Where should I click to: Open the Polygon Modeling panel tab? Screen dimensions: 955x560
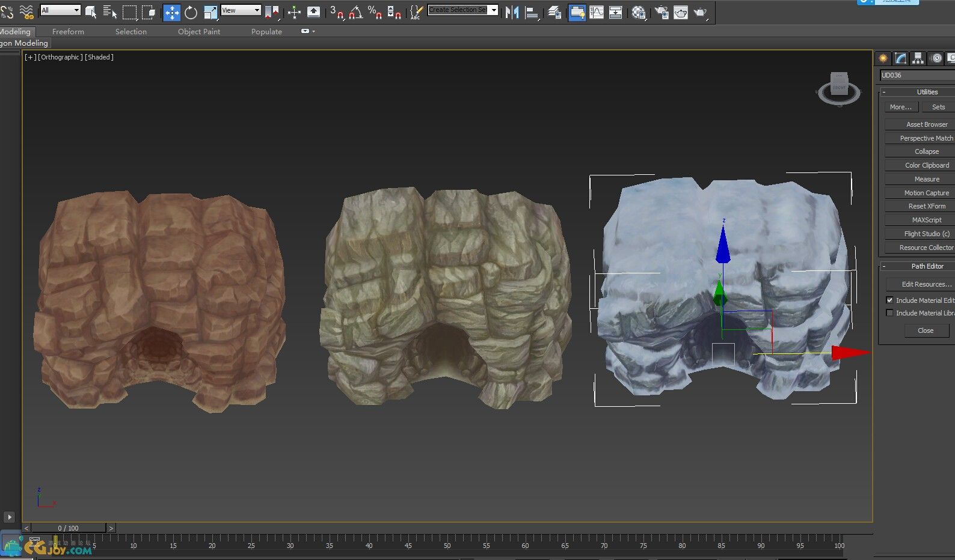pyautogui.click(x=25, y=43)
